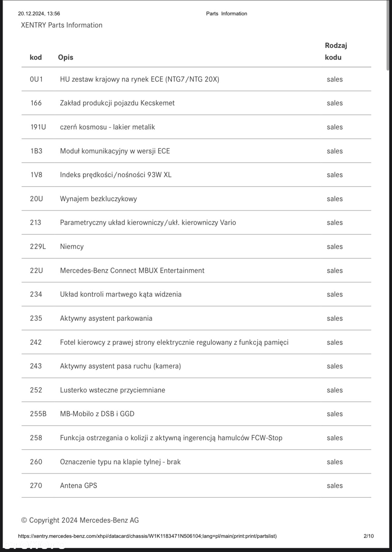Click the 'Rodzaj kodu' column header
The image size is (392, 552).
(335, 51)
